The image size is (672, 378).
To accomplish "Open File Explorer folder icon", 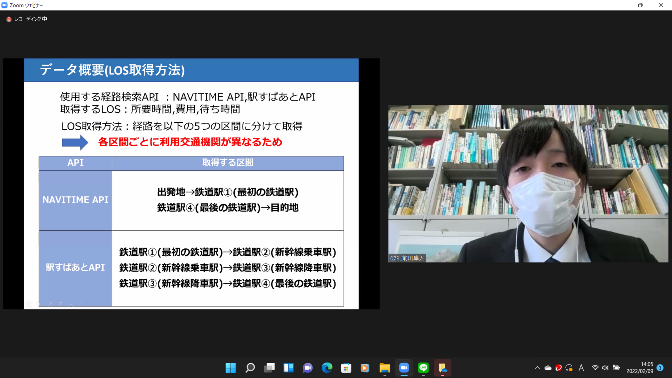I will [385, 368].
